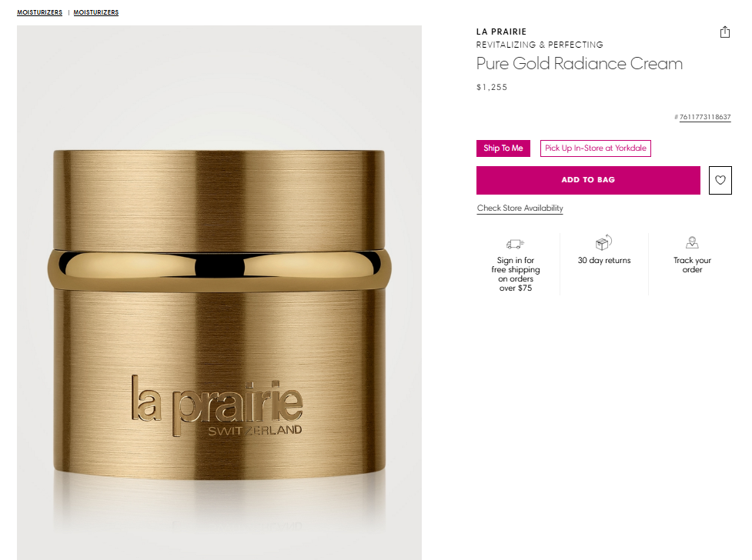This screenshot has height=560, width=752.
Task: Open the first Moisturizers breadcrumb link
Action: tap(40, 12)
